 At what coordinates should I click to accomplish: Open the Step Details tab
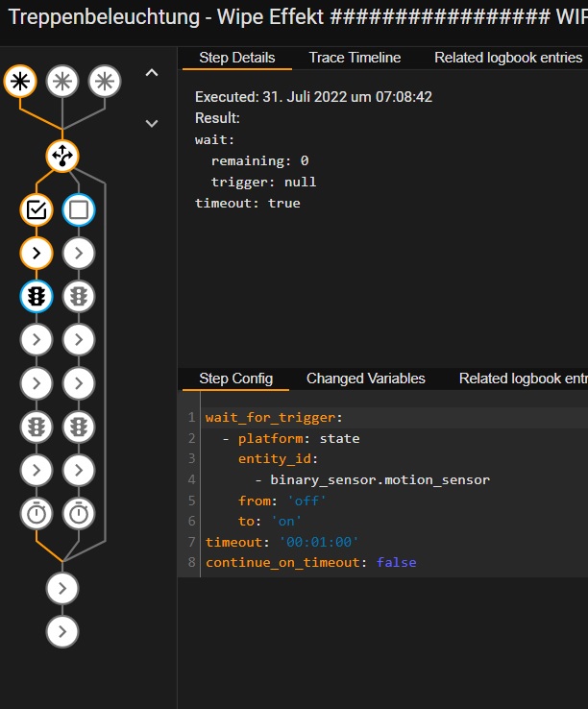click(237, 58)
